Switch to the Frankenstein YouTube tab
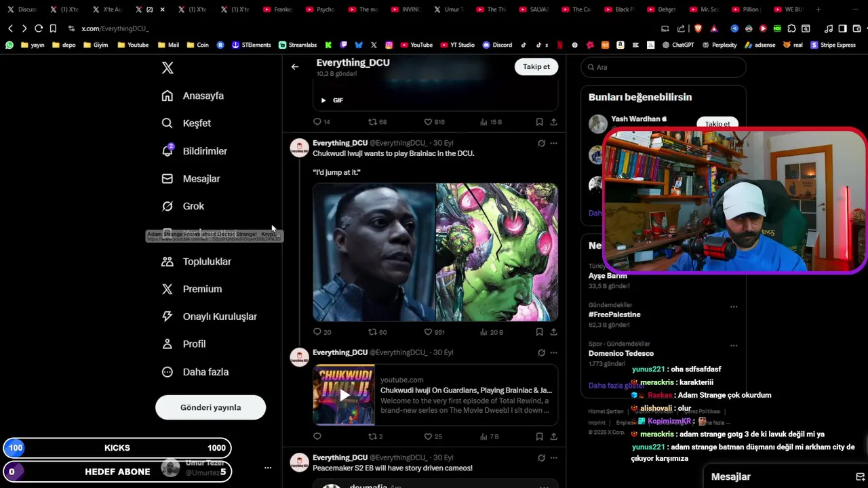 [278, 9]
